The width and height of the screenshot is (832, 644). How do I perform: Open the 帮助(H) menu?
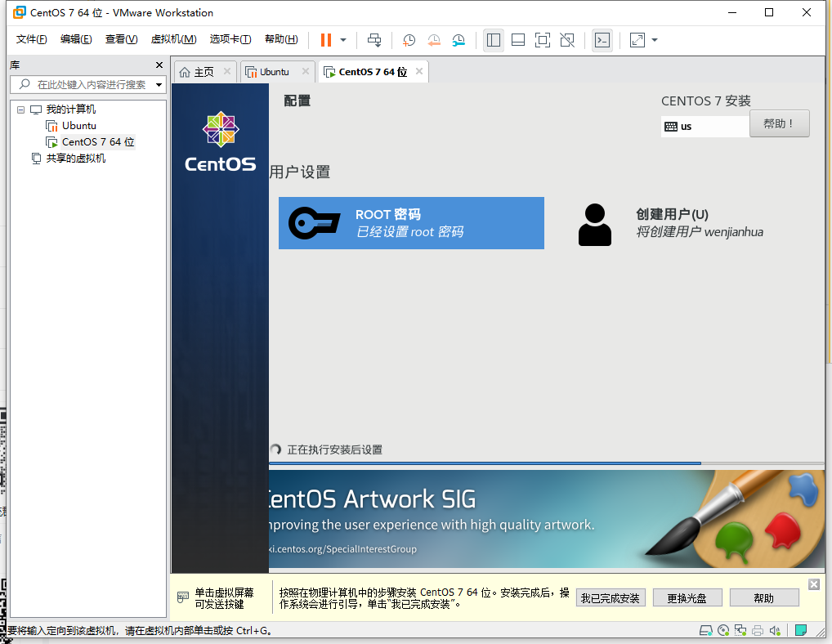(281, 39)
